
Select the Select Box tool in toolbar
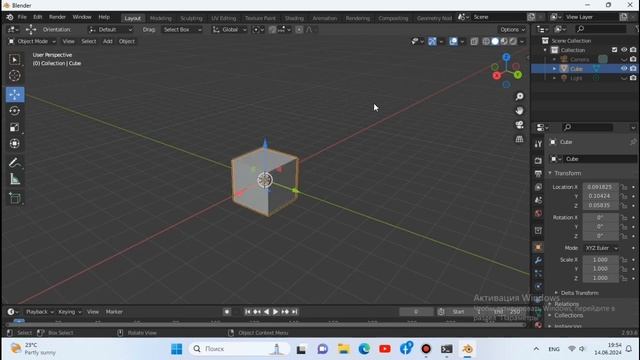(x=15, y=60)
